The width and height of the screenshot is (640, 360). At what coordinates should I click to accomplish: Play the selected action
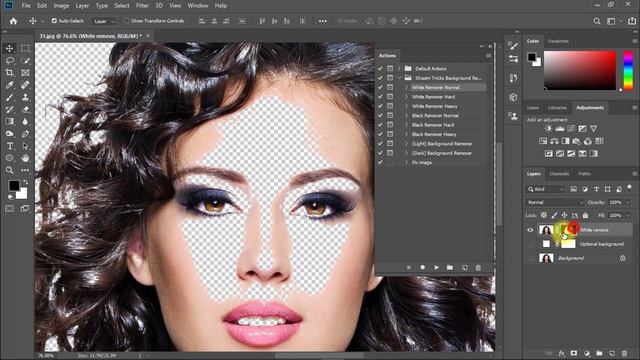click(x=436, y=267)
